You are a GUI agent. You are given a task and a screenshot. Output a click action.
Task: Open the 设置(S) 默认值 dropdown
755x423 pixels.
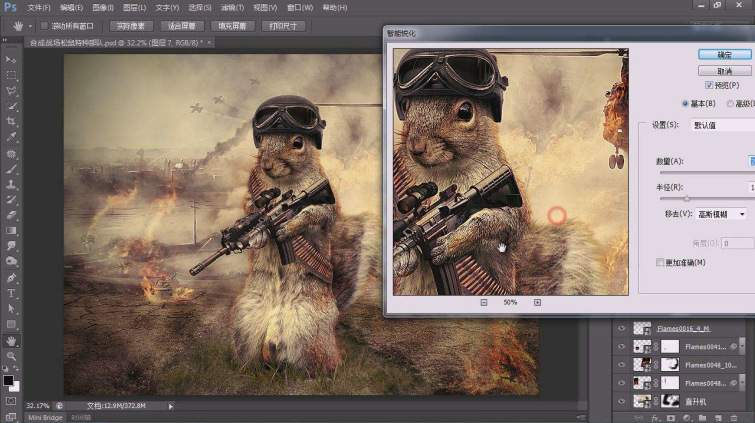tap(723, 125)
